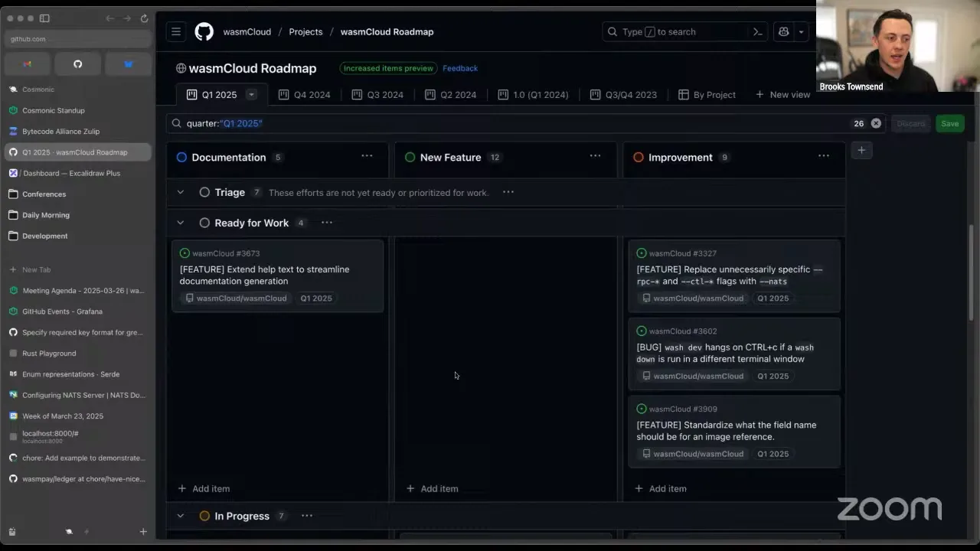Image resolution: width=980 pixels, height=551 pixels.
Task: Open the Ready for Work group options
Action: tap(327, 223)
